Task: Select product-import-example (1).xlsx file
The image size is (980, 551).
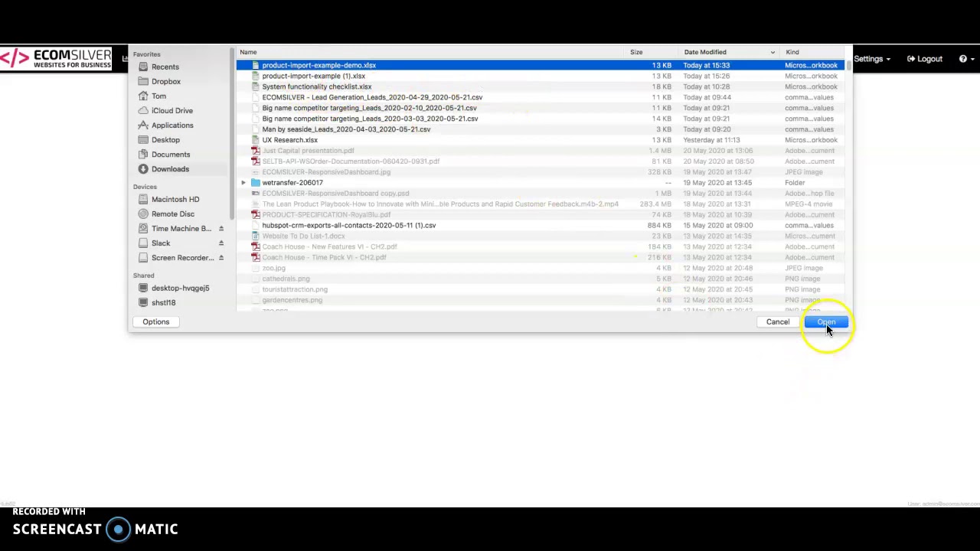Action: tap(540, 76)
